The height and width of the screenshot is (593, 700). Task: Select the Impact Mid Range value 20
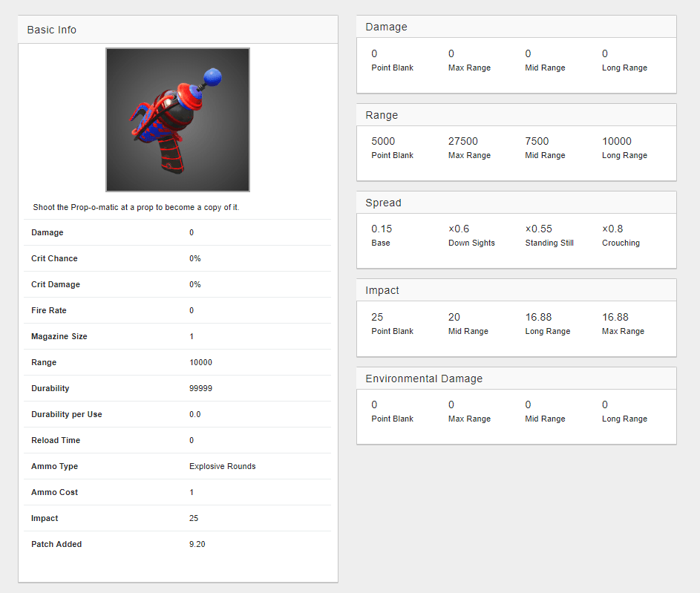pyautogui.click(x=454, y=317)
